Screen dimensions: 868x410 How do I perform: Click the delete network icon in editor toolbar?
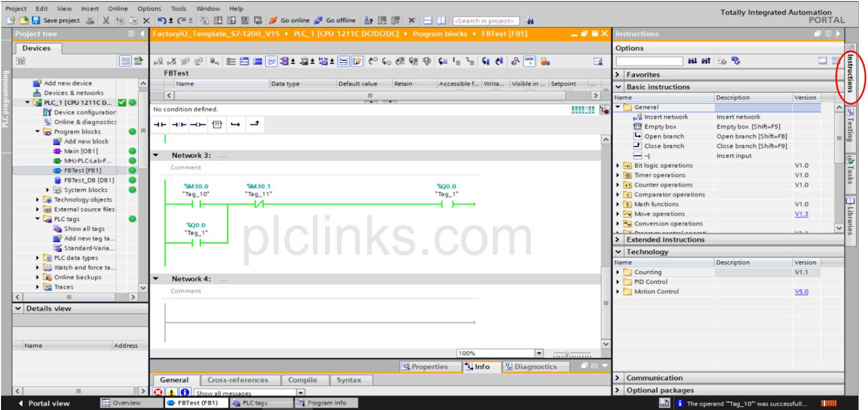coord(171,61)
